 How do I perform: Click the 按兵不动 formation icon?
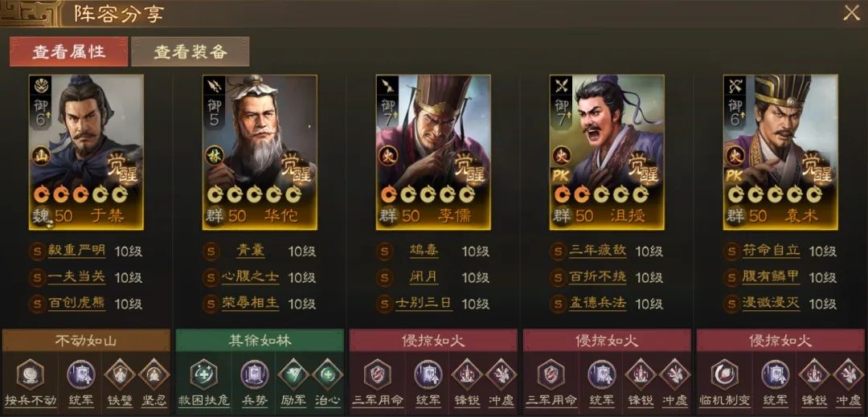coord(31,374)
